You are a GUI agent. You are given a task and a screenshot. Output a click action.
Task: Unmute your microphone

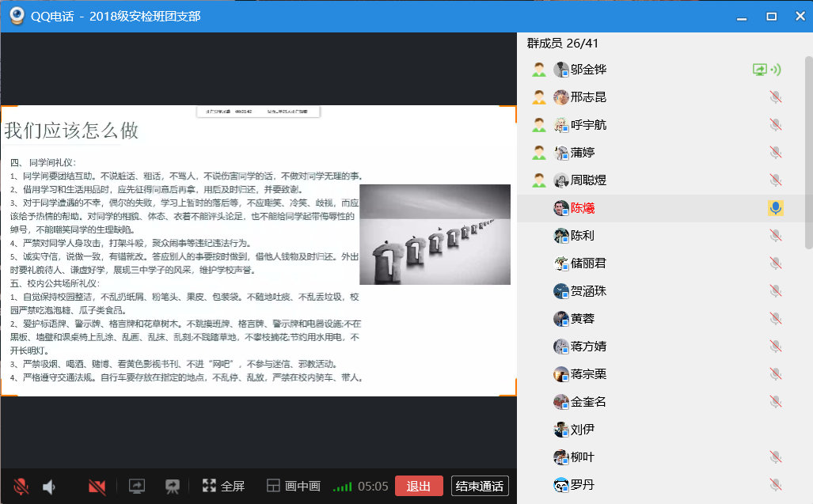[20, 487]
